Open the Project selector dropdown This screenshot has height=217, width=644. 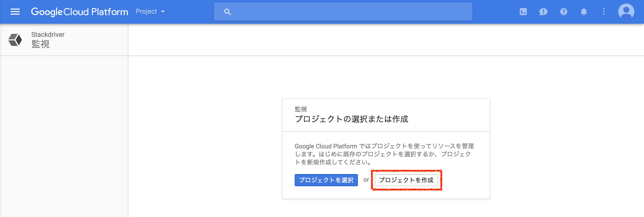point(150,12)
